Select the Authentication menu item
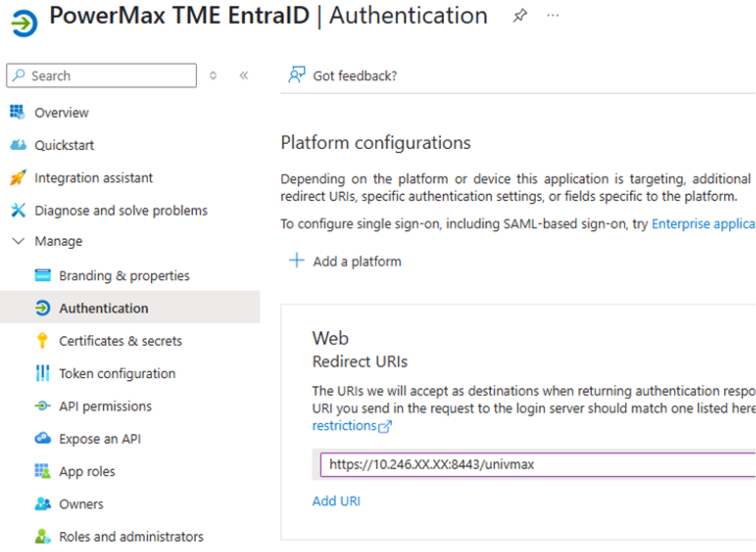 point(104,308)
